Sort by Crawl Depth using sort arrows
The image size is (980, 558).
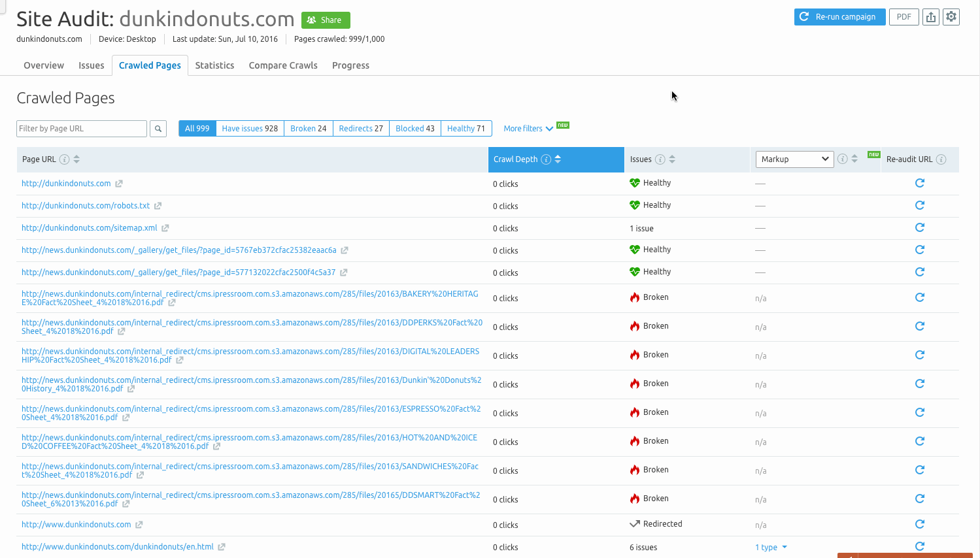tap(558, 159)
